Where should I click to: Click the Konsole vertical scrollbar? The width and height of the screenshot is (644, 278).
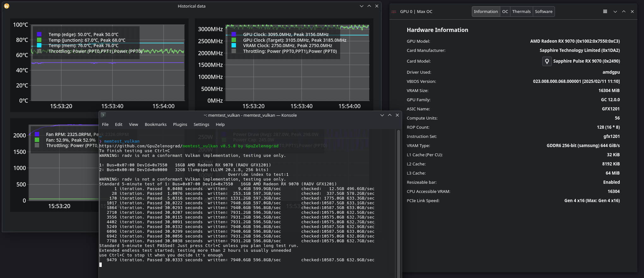[x=398, y=204]
